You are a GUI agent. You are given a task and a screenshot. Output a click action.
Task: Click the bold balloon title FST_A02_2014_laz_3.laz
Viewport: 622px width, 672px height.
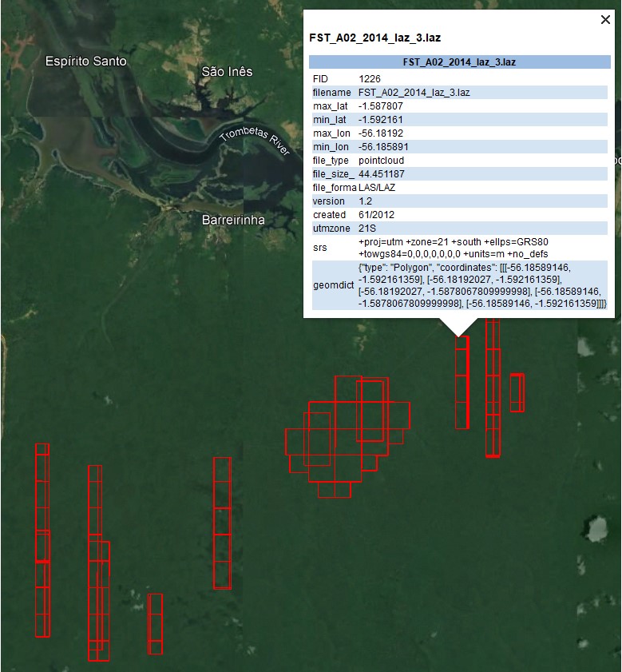[375, 38]
